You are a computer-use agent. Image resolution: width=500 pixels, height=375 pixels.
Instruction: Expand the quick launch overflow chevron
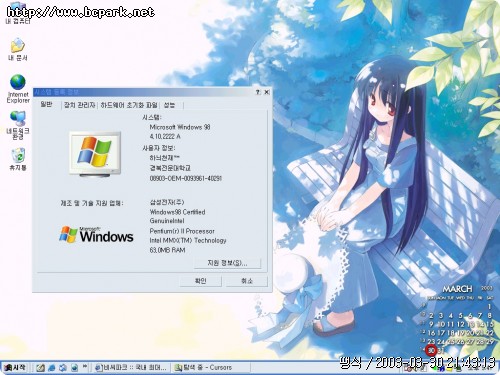[85, 367]
